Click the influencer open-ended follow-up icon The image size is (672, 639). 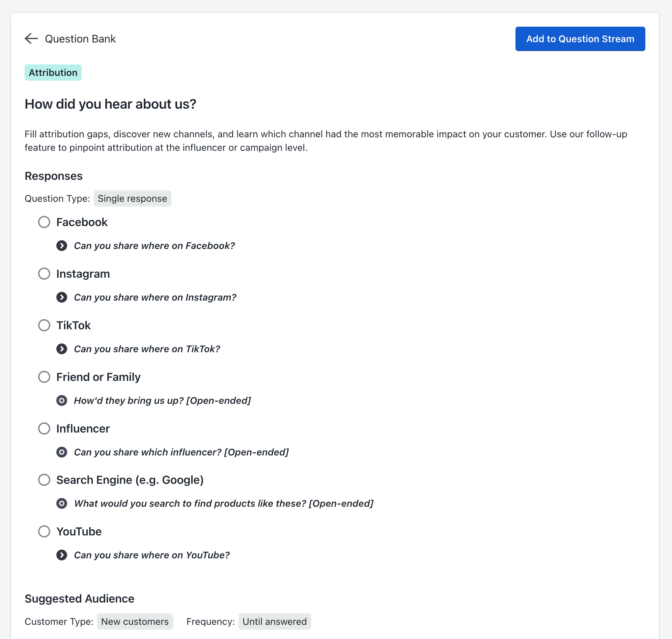tap(62, 452)
